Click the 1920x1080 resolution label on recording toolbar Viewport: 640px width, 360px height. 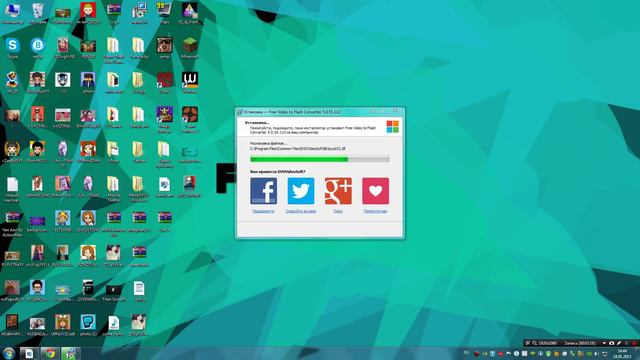(x=548, y=343)
